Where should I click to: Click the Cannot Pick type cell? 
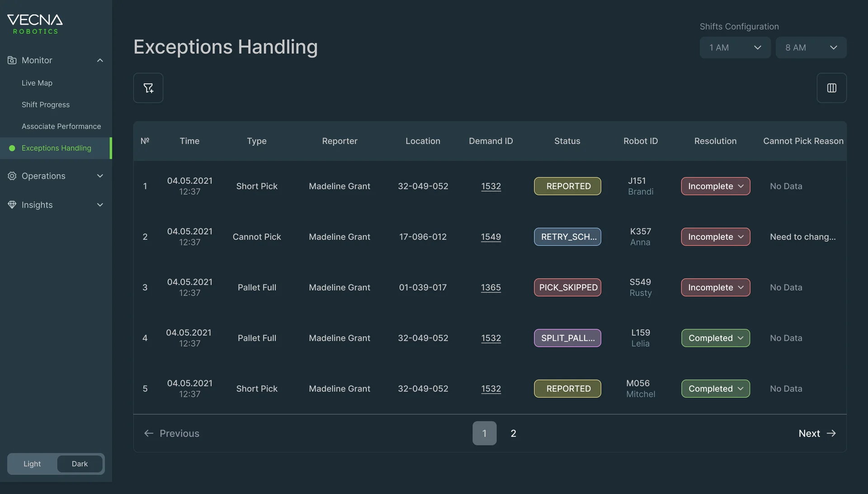257,237
